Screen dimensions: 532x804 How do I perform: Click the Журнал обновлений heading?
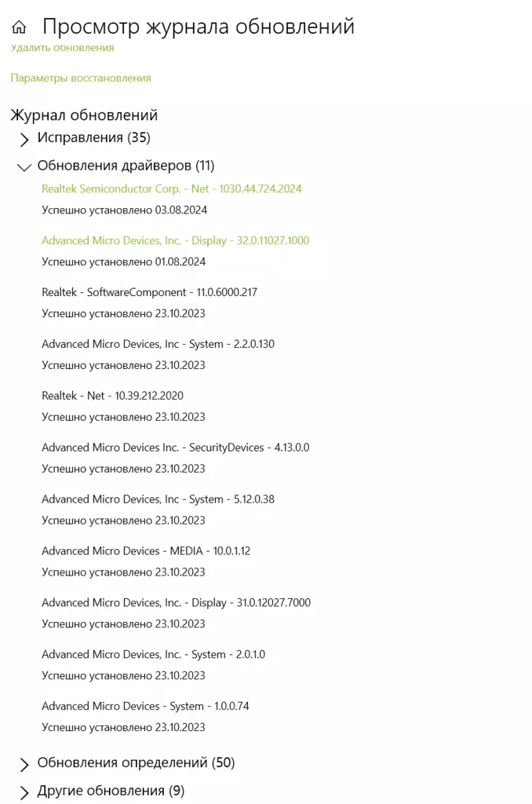click(x=84, y=115)
